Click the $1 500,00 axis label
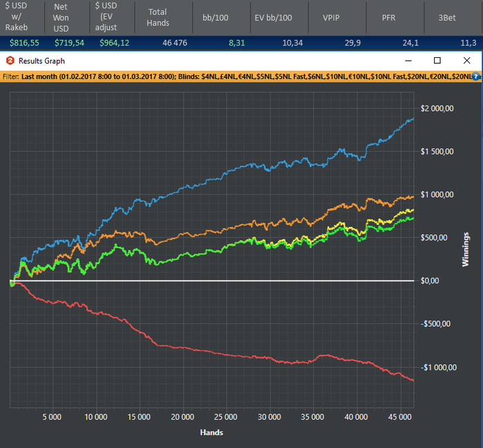 437,152
